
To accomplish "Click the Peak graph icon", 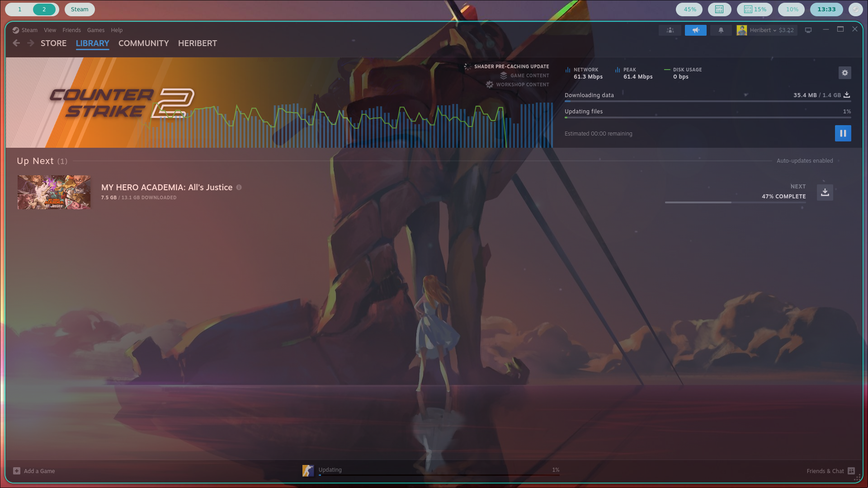I will pos(618,70).
